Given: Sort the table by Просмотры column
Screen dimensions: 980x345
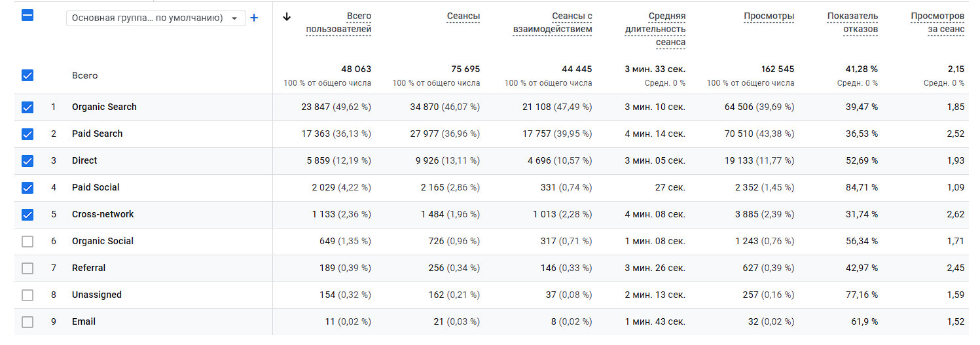Looking at the screenshot, I should tap(769, 16).
